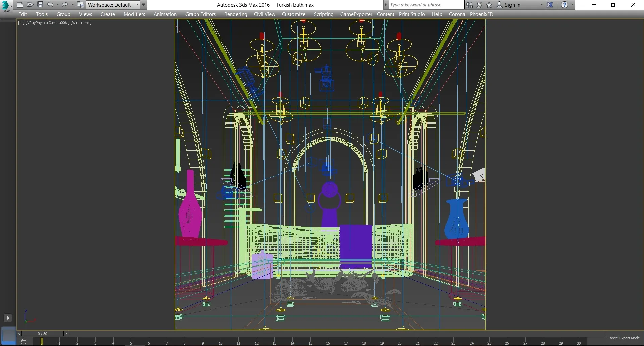
Task: Open the application menu dropdown arrow beside logo
Action: pyautogui.click(x=11, y=6)
